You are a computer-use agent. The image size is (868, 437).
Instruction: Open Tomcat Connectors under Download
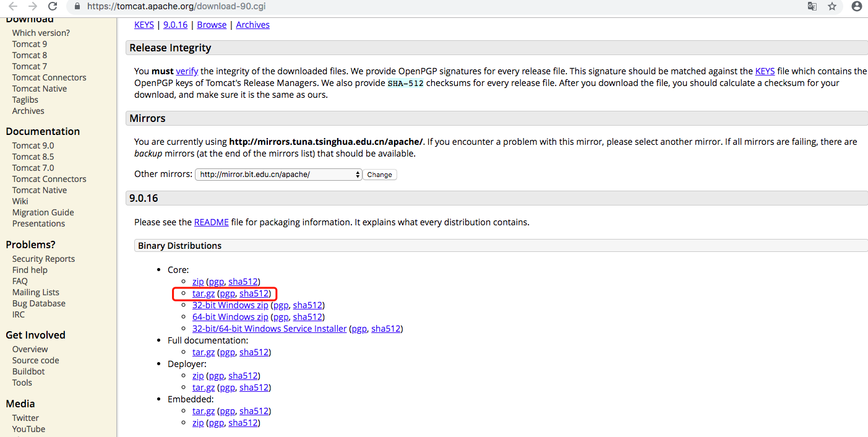point(49,77)
